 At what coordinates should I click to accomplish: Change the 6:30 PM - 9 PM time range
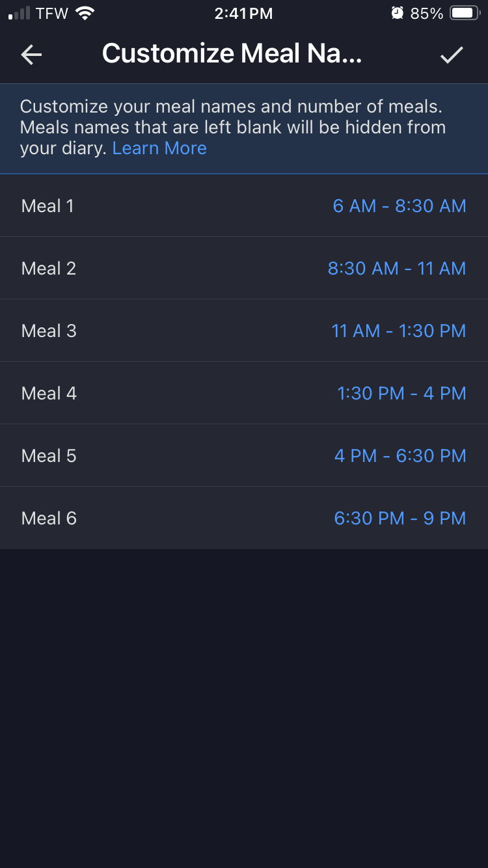[400, 519]
